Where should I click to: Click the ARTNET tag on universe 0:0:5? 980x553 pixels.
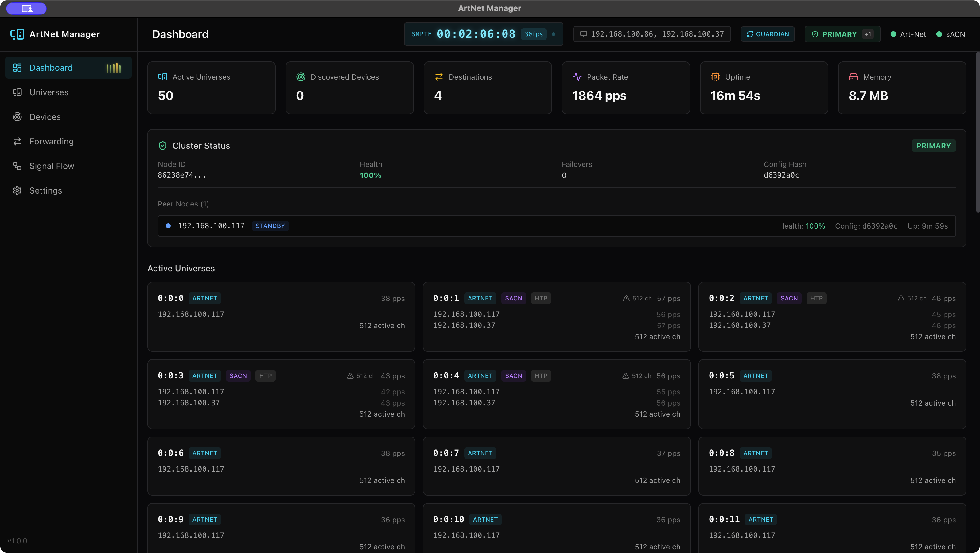755,376
